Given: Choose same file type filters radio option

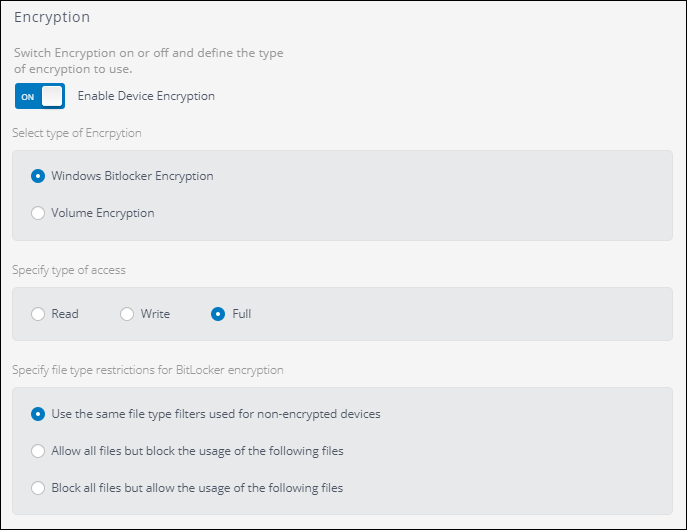Looking at the screenshot, I should [38, 413].
